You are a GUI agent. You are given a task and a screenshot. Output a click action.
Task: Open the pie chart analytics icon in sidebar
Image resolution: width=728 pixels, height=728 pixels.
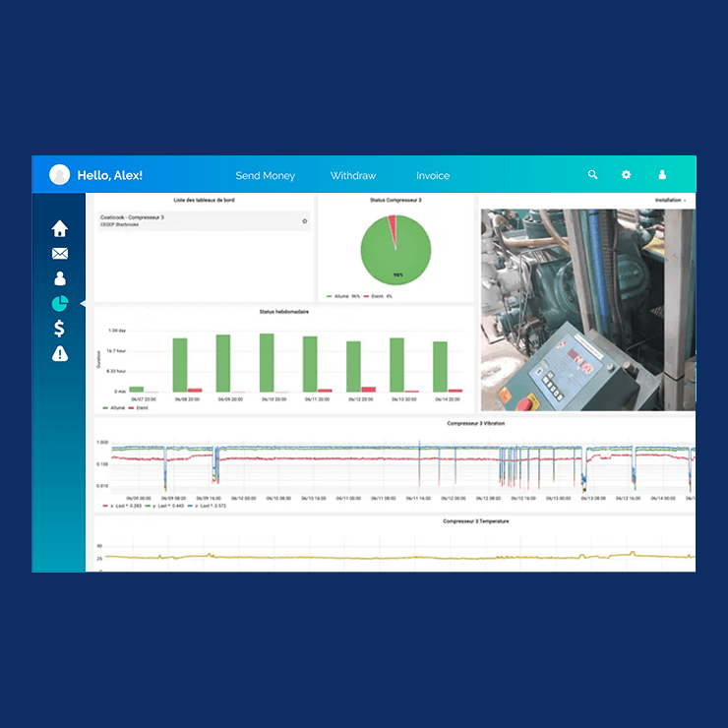60,304
